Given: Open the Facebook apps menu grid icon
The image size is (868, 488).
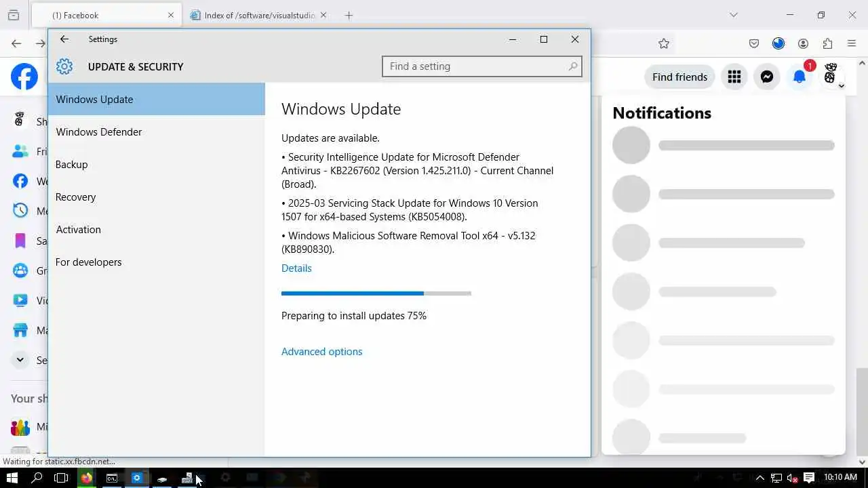Looking at the screenshot, I should pos(734,77).
